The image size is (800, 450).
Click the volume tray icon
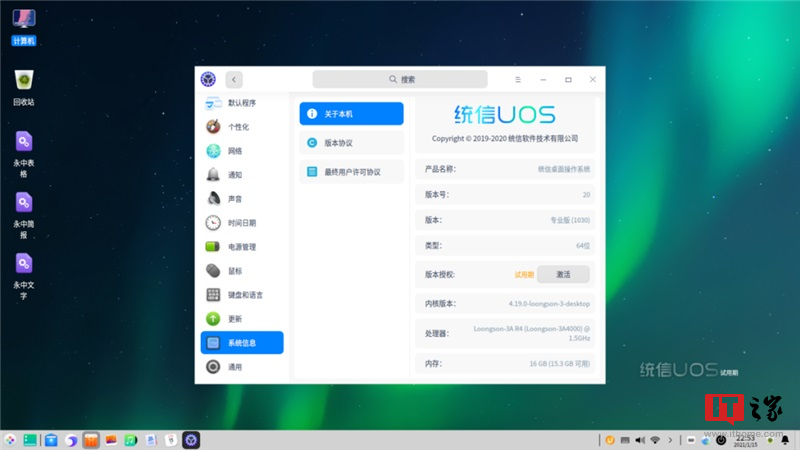(640, 440)
